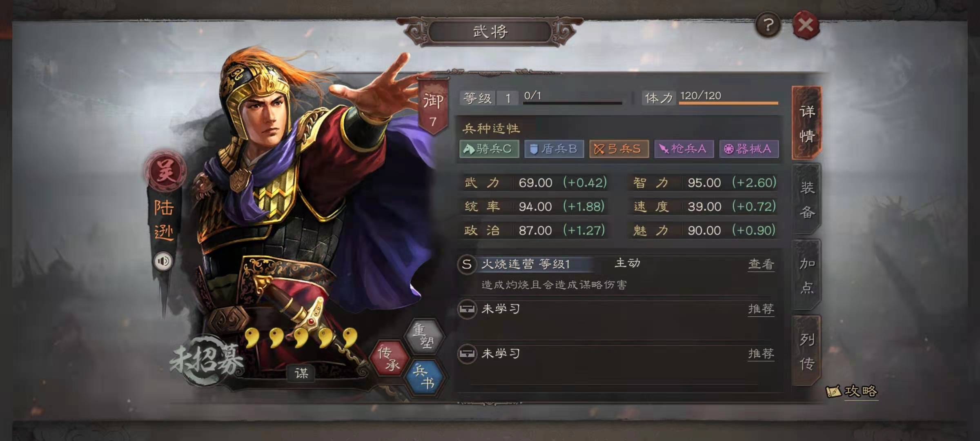This screenshot has height=441, width=980.
Task: Select the 枪兵A spearman aptitude badge
Action: 684,149
